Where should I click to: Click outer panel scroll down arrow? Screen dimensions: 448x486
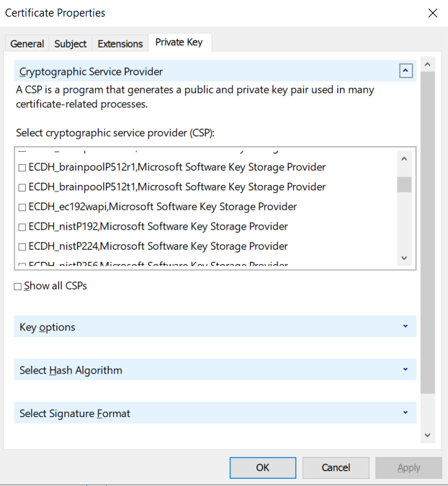tap(428, 435)
